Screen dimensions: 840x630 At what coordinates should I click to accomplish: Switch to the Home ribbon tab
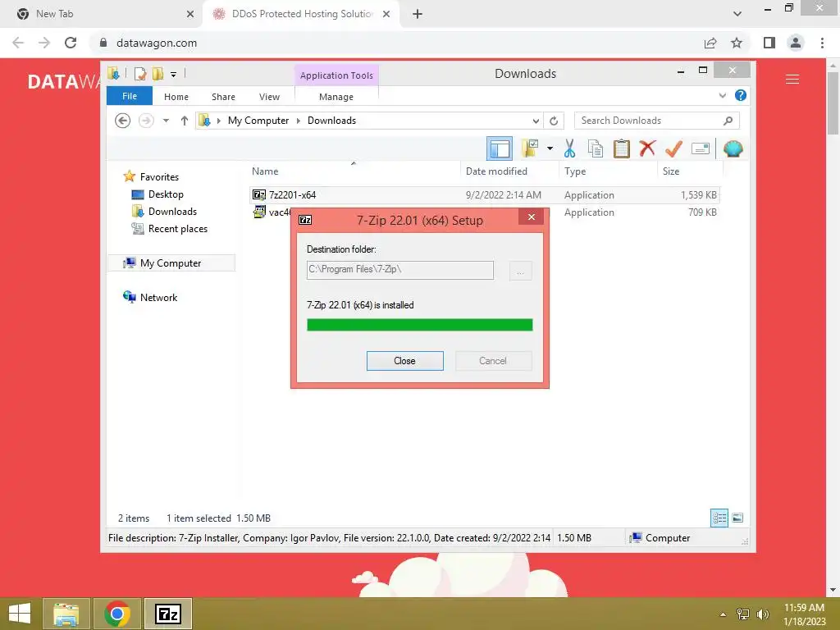coord(176,97)
